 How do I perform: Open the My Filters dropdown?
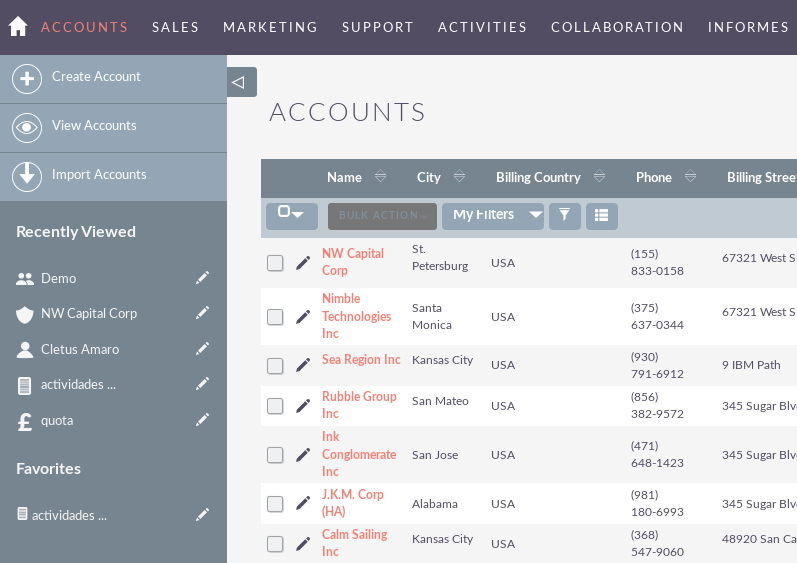click(493, 215)
